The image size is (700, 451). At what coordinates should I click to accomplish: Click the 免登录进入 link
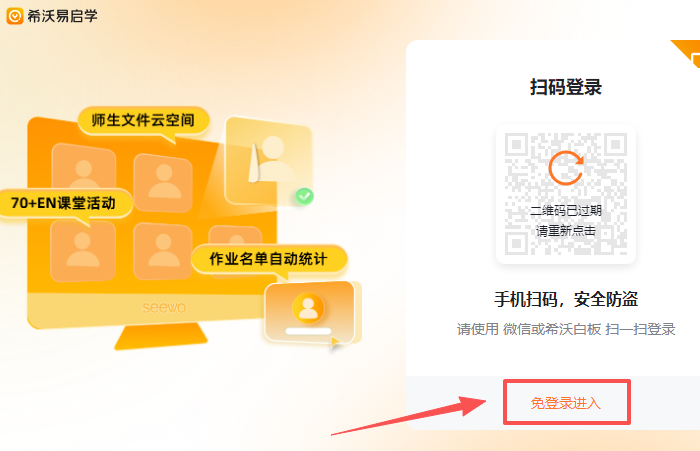566,403
